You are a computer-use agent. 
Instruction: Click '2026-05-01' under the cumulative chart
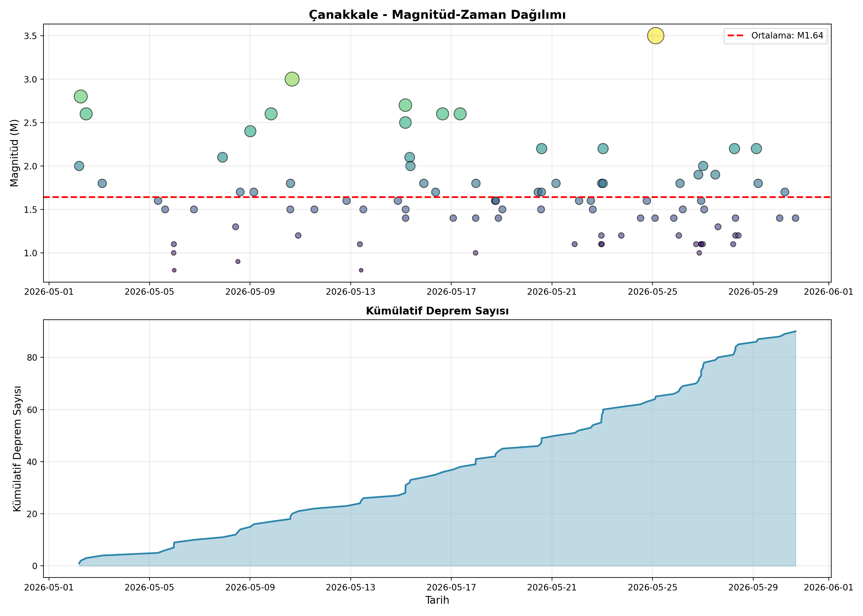[x=49, y=588]
